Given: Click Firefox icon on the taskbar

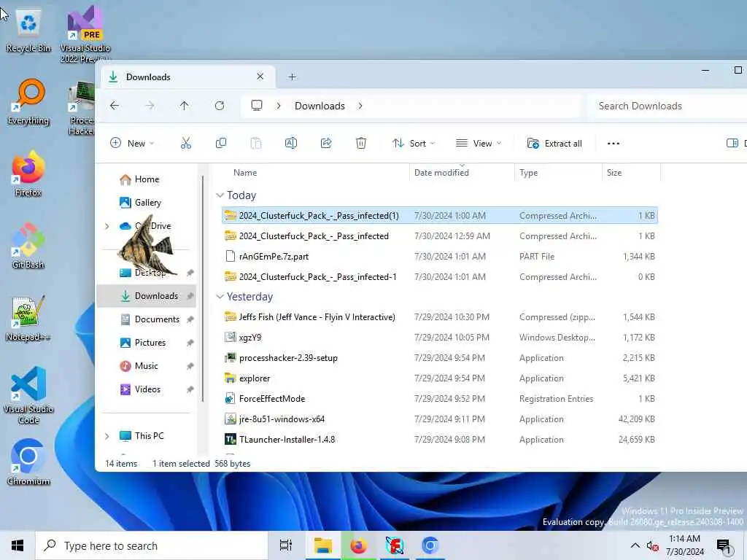Looking at the screenshot, I should pos(359,545).
